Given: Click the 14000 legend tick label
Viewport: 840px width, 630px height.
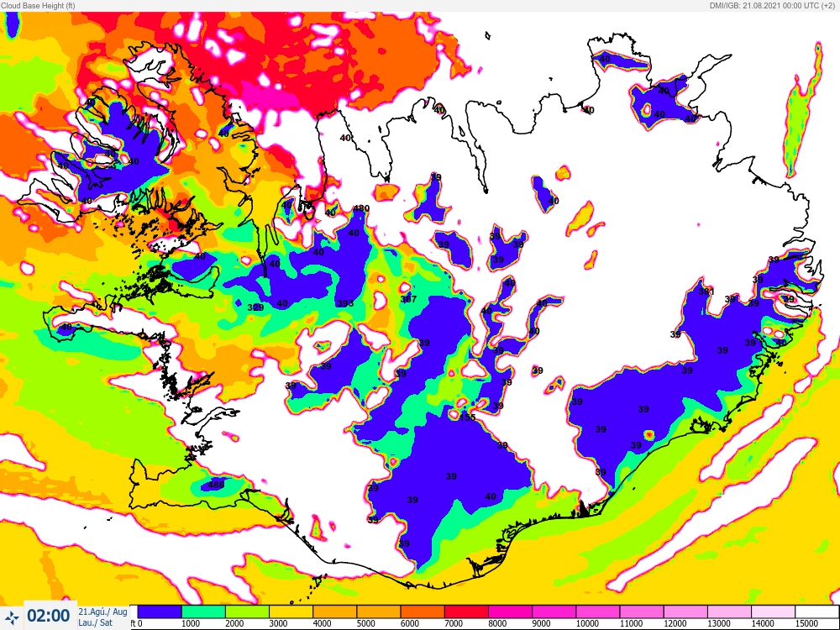Looking at the screenshot, I should [x=764, y=623].
